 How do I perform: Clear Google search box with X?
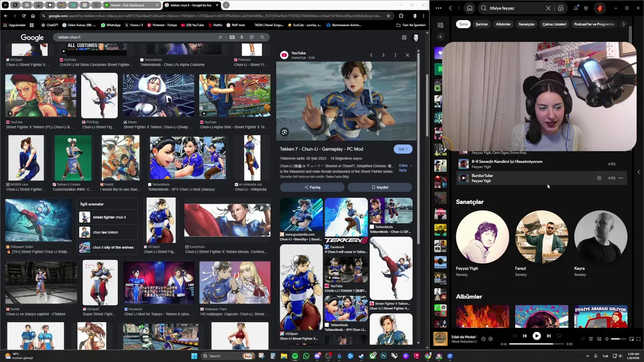[x=220, y=37]
